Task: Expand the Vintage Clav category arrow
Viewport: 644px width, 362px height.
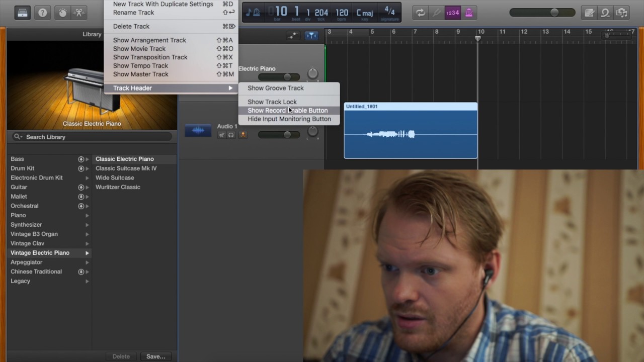Action: tap(87, 243)
